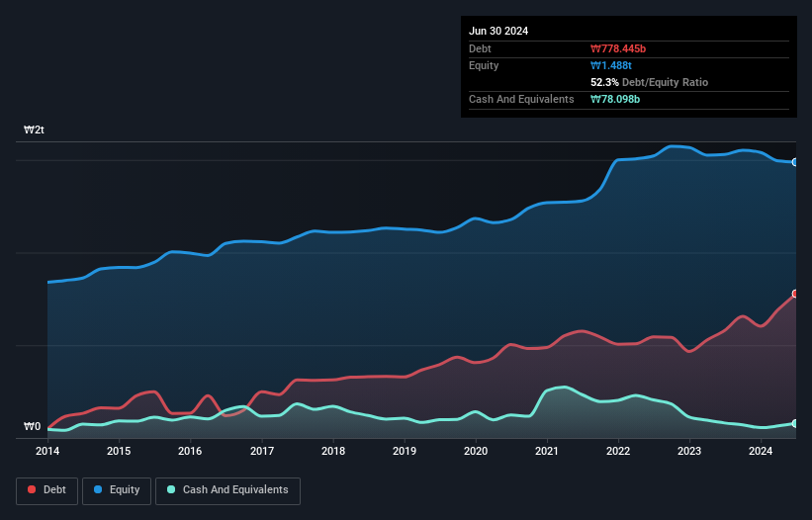Select the red Debt endpoint marker
This screenshot has height=520, width=812.
[x=795, y=294]
